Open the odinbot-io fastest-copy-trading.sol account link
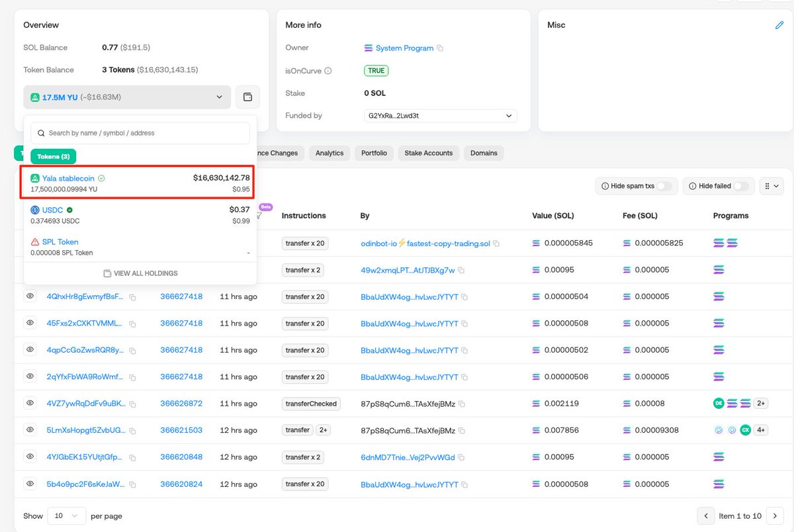794x532 pixels. click(x=425, y=244)
